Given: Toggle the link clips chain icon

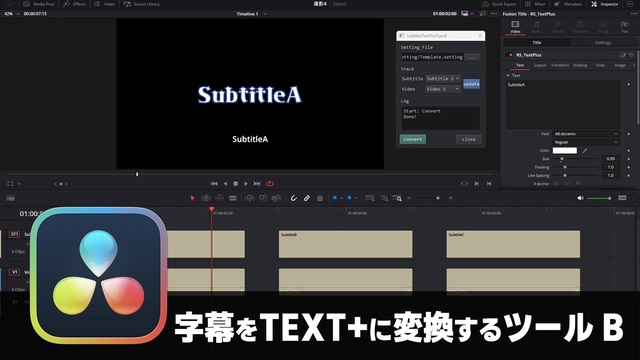Looking at the screenshot, I should coord(307,198).
